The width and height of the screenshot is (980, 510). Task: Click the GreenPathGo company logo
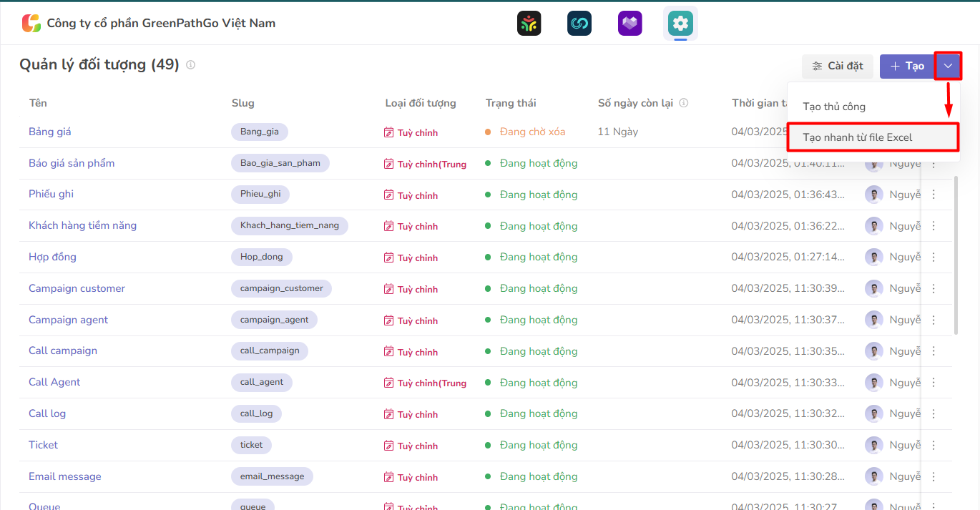(31, 23)
